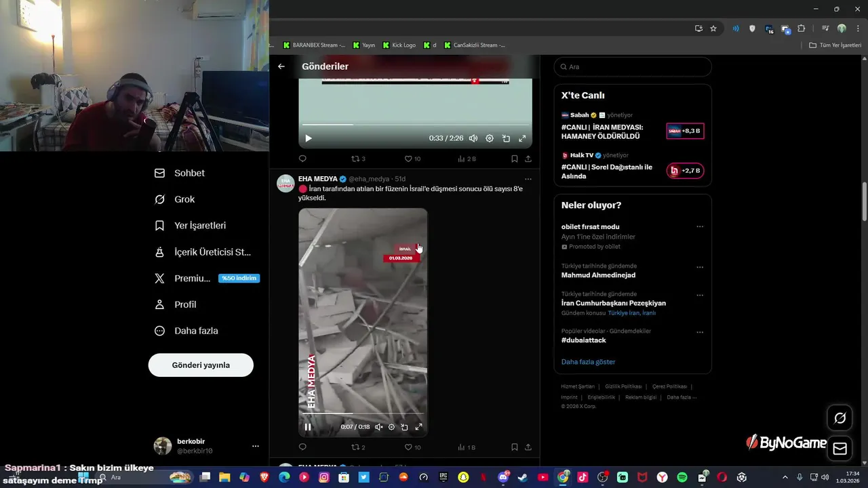Open Yer İşaretleri in the sidebar
This screenshot has height=488, width=868.
tap(191, 226)
